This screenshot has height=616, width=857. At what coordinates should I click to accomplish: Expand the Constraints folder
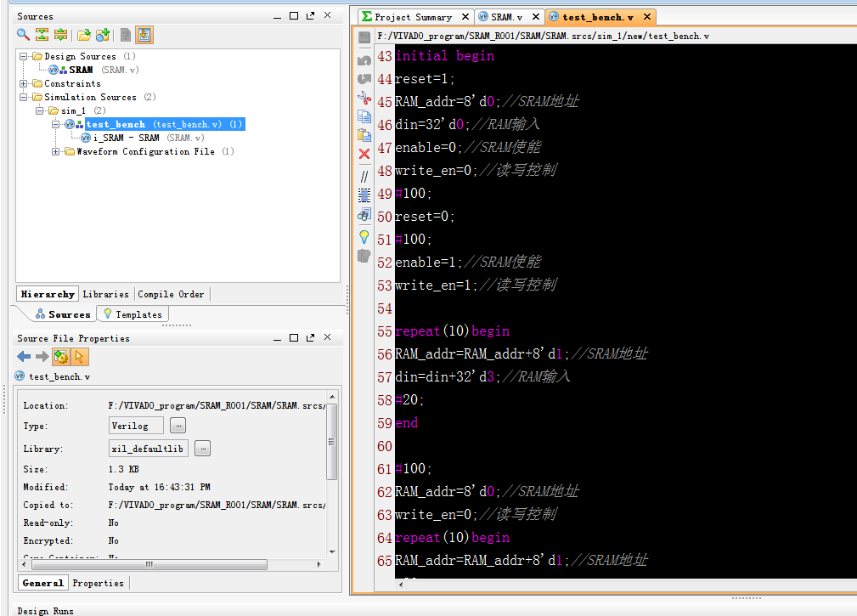pyautogui.click(x=22, y=83)
